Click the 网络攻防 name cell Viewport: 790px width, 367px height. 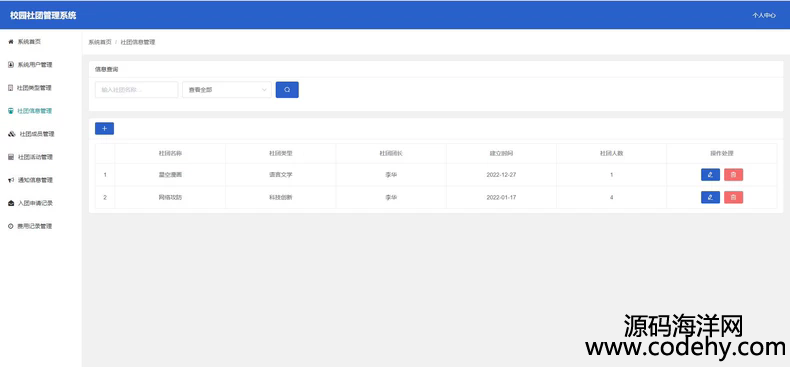[170, 198]
